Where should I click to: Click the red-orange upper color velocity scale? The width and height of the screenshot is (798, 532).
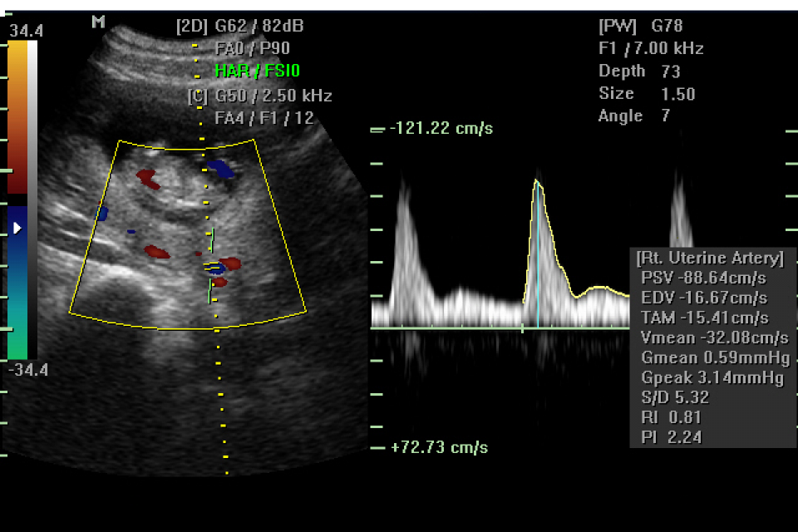click(x=17, y=116)
